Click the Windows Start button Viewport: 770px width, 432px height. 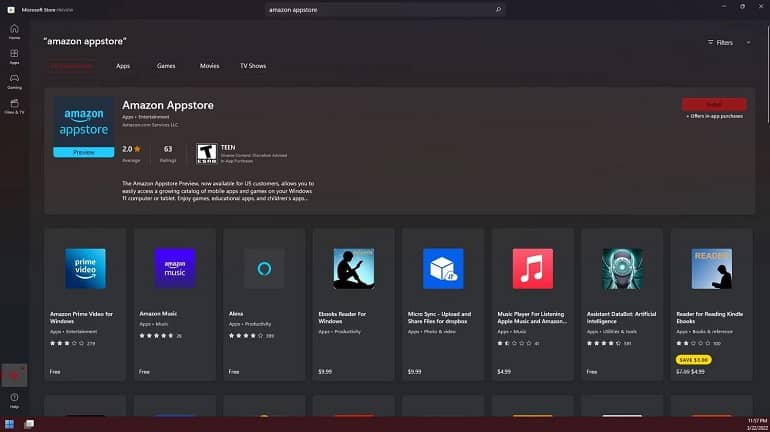9,424
